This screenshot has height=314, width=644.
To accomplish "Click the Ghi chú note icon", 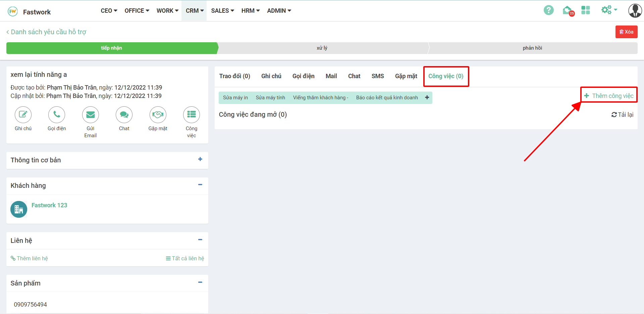I will pos(23,115).
